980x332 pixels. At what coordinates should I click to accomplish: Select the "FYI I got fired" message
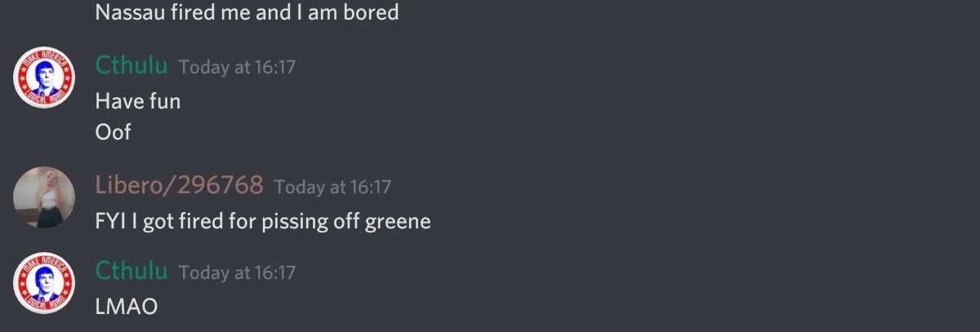pyautogui.click(x=262, y=221)
